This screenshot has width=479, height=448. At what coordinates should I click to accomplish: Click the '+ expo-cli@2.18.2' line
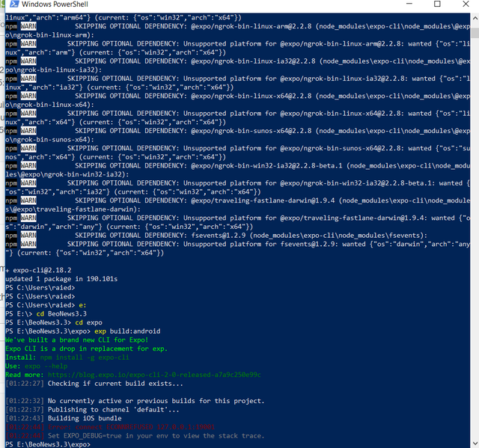pos(38,270)
